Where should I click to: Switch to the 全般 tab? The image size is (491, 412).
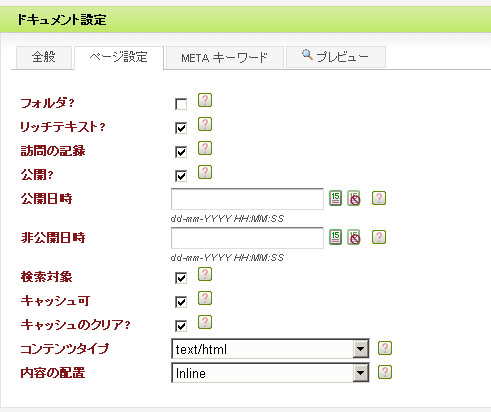(44, 58)
